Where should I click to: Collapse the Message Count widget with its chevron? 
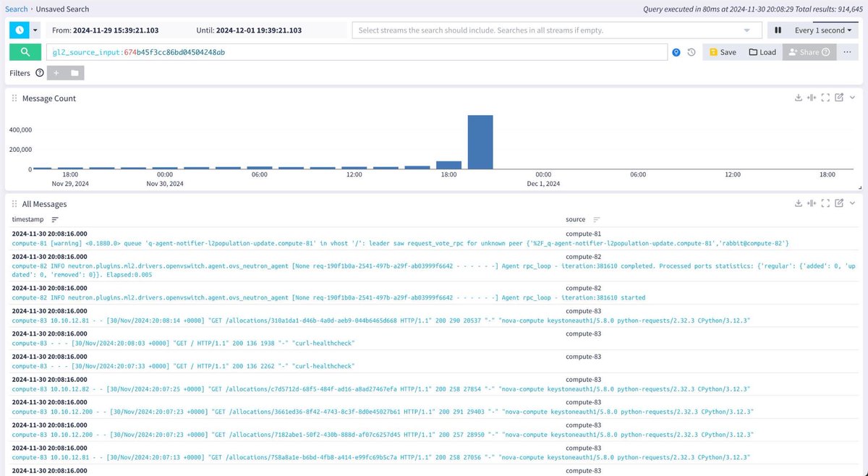coord(852,97)
